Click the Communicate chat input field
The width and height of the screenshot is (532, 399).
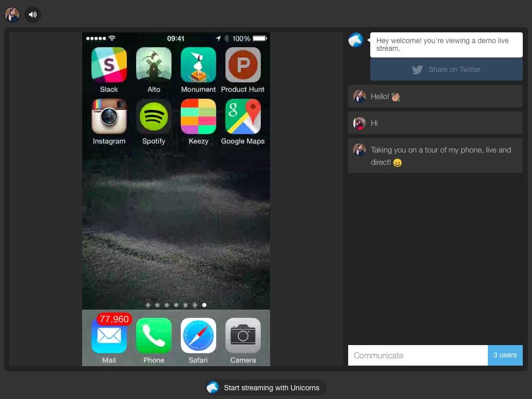[417, 355]
